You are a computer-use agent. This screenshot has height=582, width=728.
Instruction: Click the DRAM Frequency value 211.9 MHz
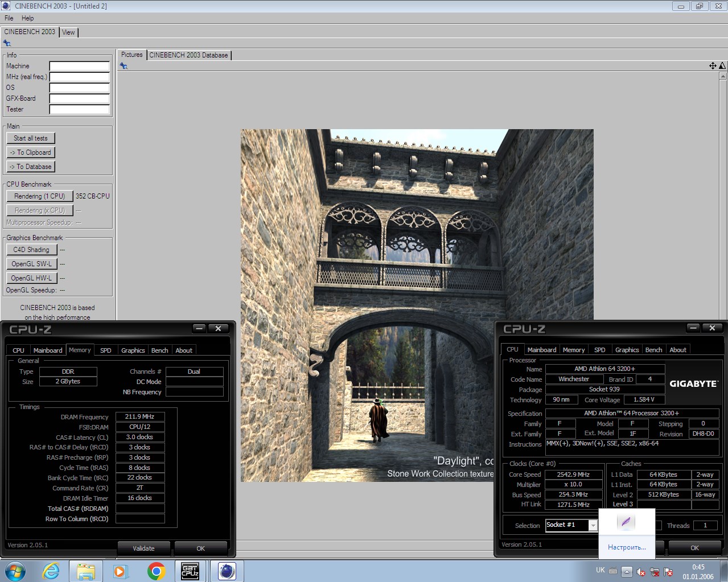(140, 417)
